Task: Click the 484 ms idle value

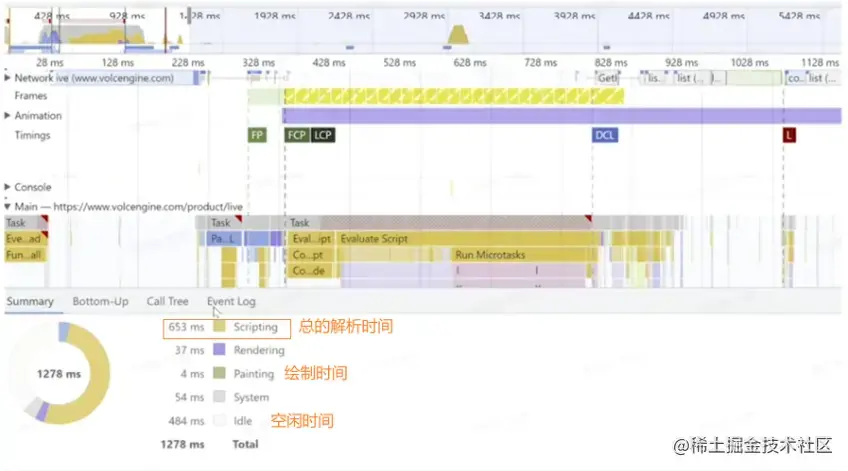Action: pos(186,421)
